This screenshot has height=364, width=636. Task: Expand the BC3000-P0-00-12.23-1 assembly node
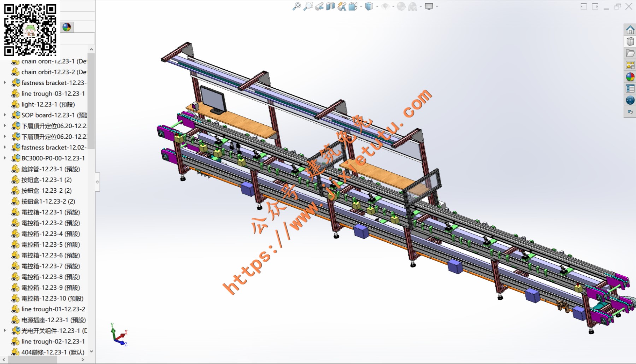point(5,158)
